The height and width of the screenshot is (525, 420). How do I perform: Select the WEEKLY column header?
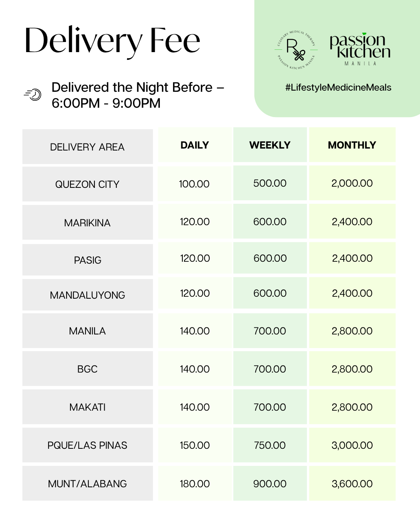[x=270, y=145]
